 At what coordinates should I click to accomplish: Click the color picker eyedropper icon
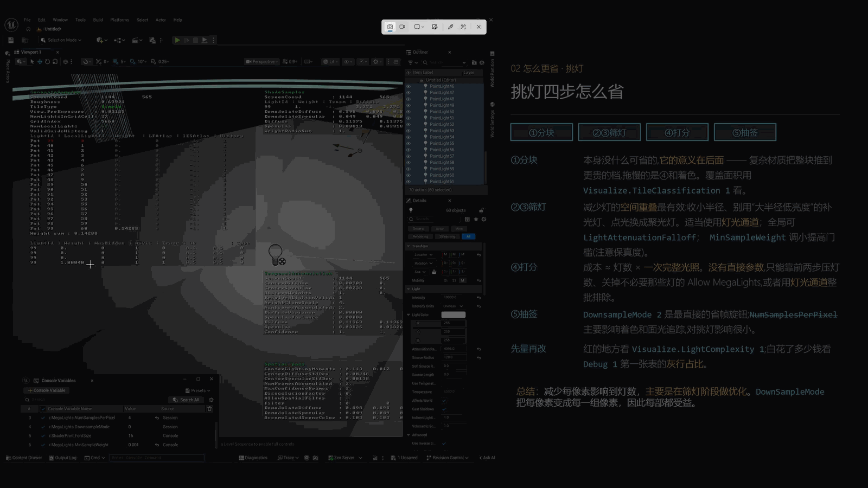pyautogui.click(x=450, y=27)
